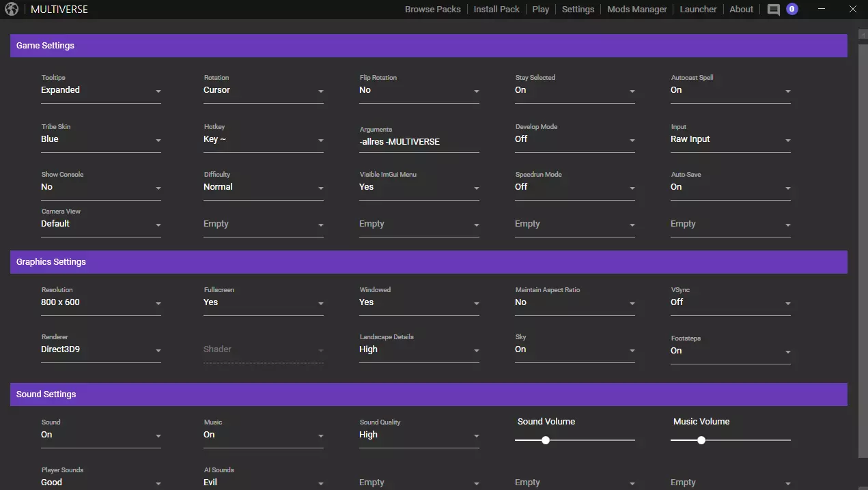Screen dimensions: 868x490
Task: Change the Show Console setting
Action: (101, 187)
